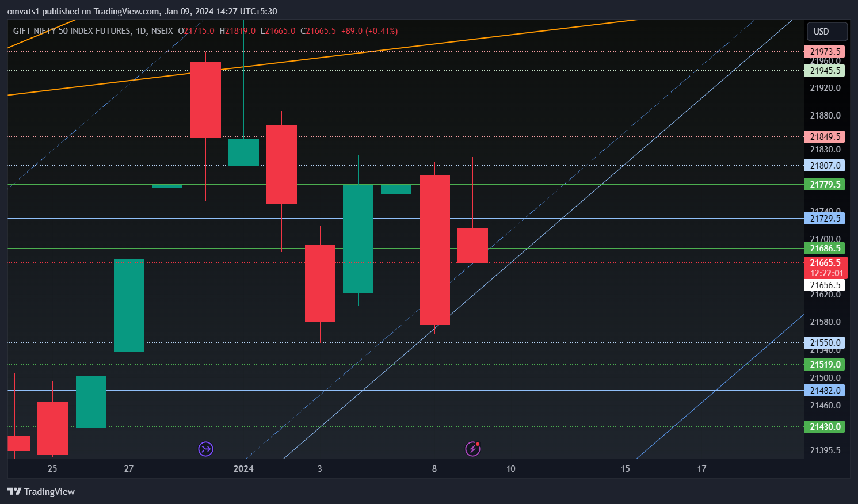
Task: Click the open value O21715.0
Action: [196, 31]
